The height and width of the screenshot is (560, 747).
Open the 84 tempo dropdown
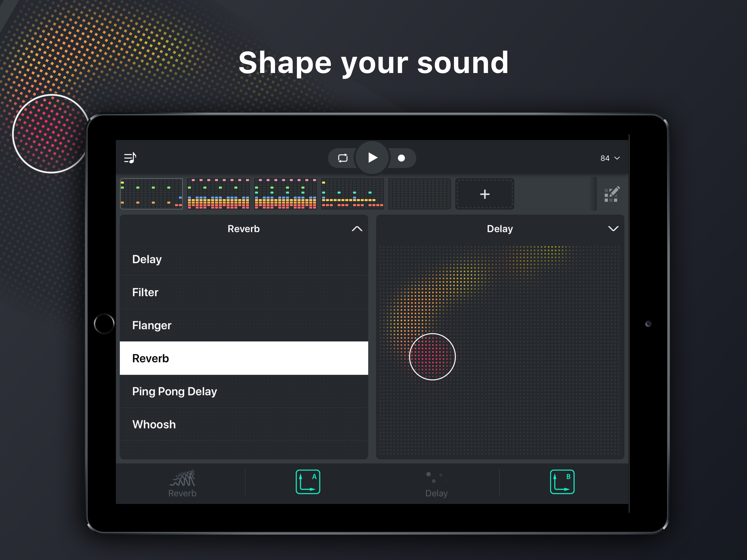609,158
